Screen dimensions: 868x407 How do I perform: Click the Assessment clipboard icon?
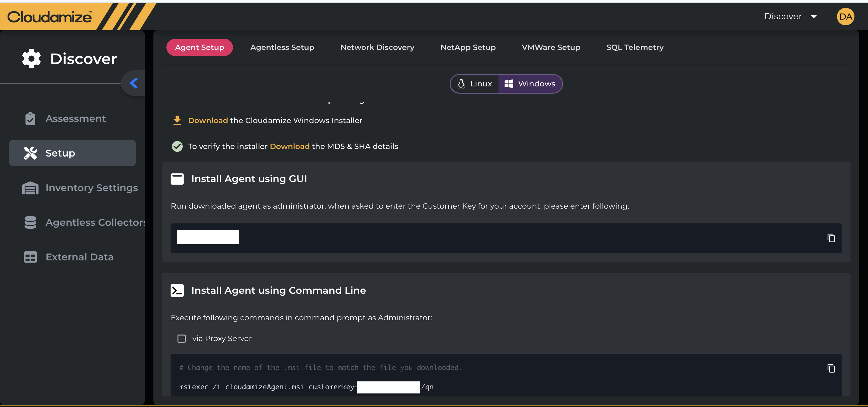(30, 119)
